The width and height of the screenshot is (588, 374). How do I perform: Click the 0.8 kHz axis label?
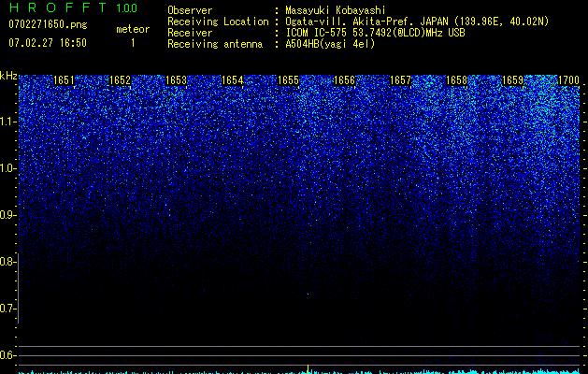7,262
